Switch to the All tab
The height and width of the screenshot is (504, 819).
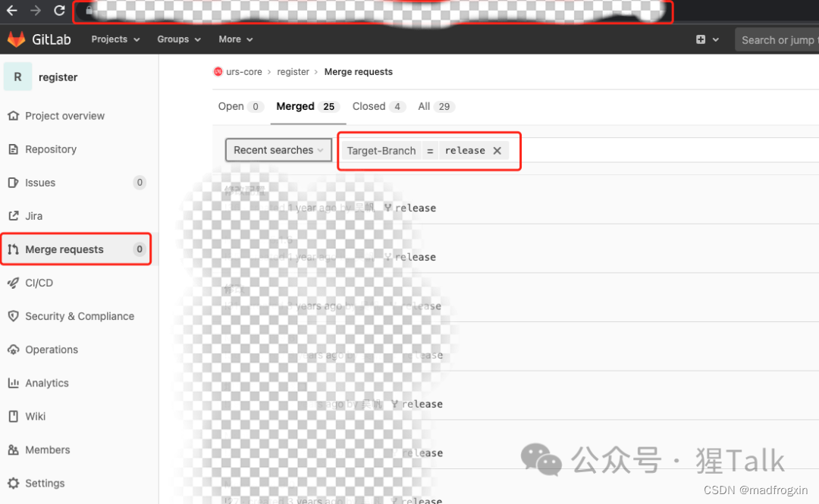coord(436,107)
